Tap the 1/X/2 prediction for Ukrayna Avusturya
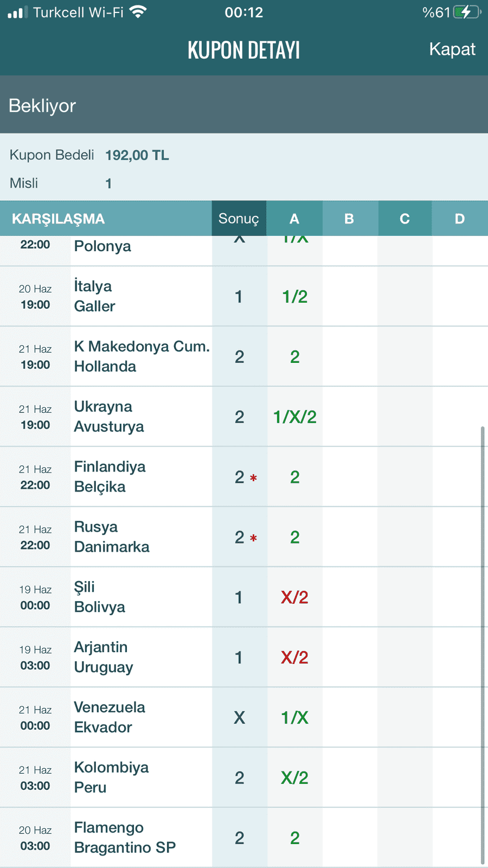The width and height of the screenshot is (488, 868). click(295, 417)
